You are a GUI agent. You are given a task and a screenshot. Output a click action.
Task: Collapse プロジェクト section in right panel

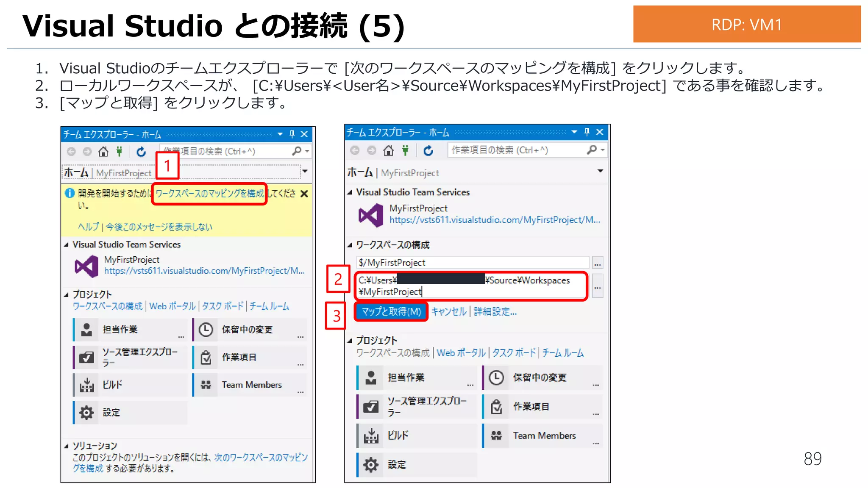(x=350, y=341)
